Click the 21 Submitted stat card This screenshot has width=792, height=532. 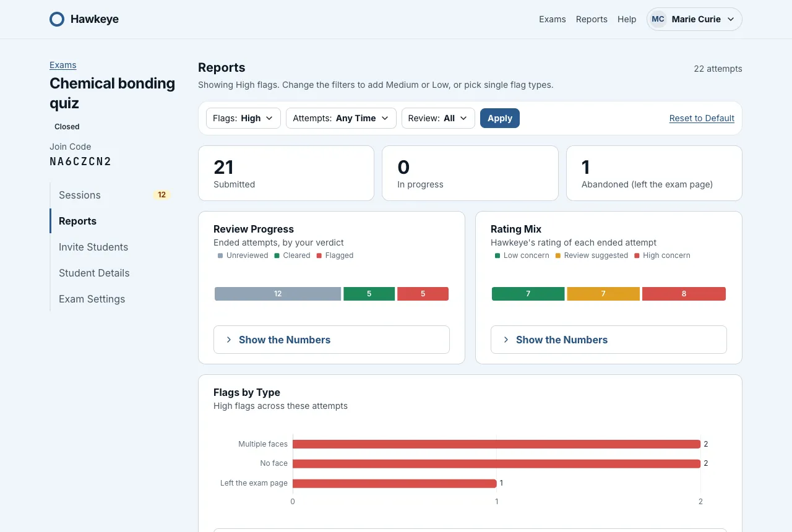(x=286, y=173)
